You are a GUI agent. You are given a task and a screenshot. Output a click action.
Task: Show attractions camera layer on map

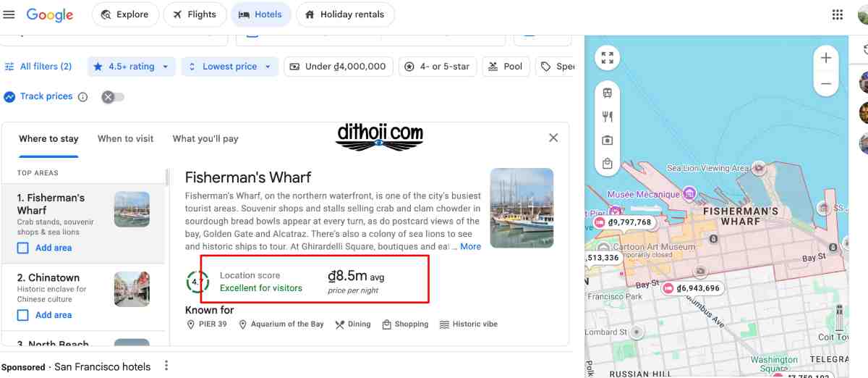608,140
